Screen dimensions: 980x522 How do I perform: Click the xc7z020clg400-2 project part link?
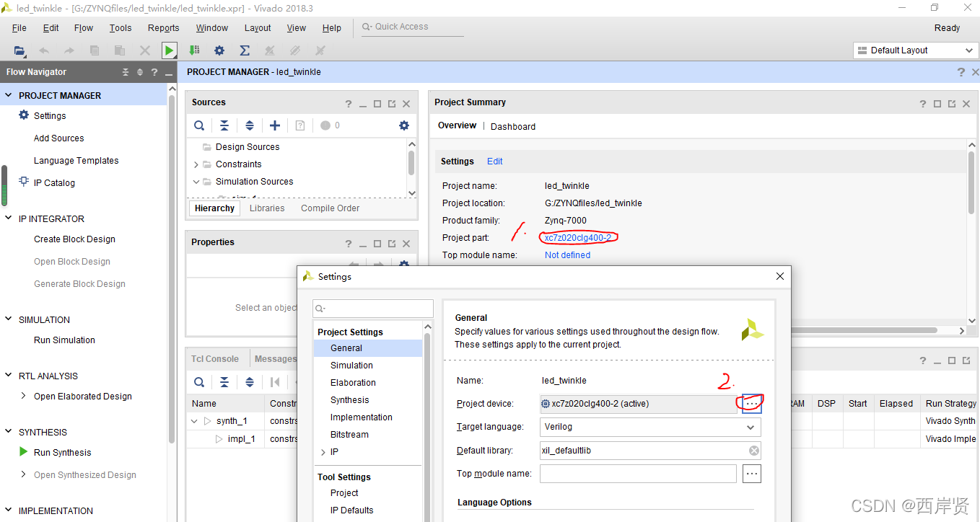[x=578, y=238]
